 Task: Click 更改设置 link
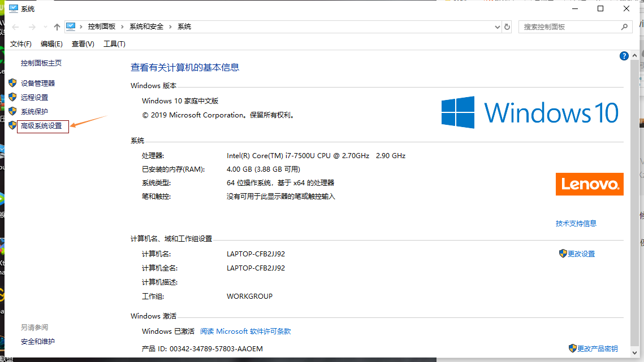click(581, 254)
